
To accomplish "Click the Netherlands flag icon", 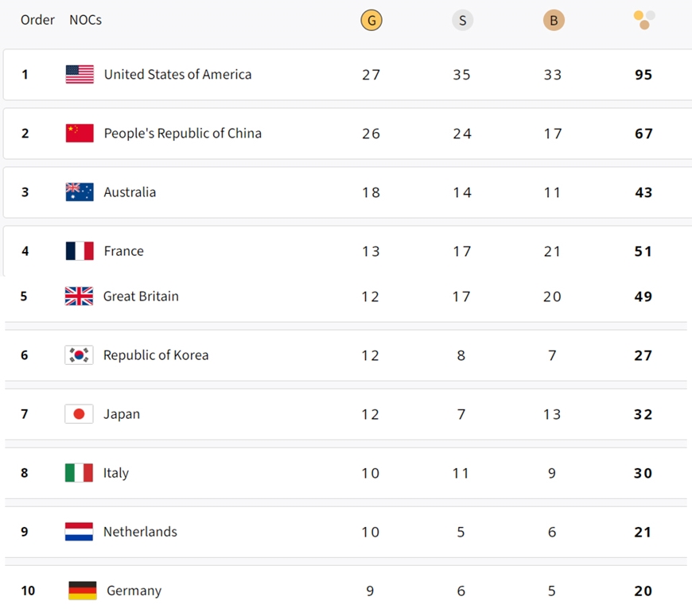I will click(x=79, y=532).
